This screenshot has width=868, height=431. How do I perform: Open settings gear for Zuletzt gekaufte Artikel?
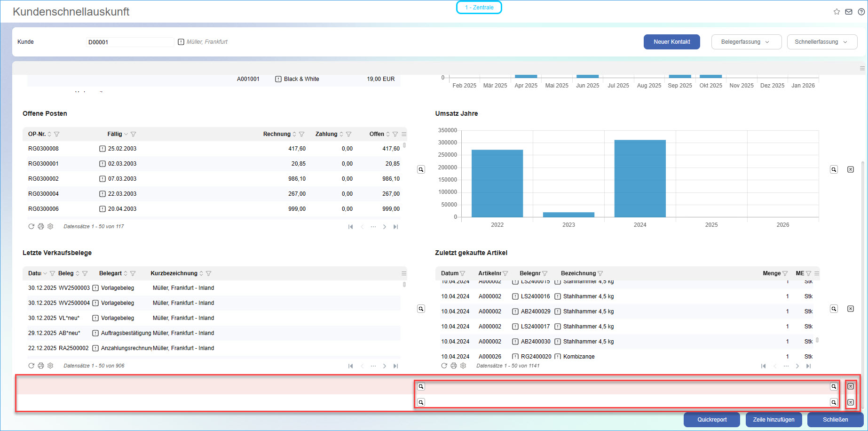(463, 366)
